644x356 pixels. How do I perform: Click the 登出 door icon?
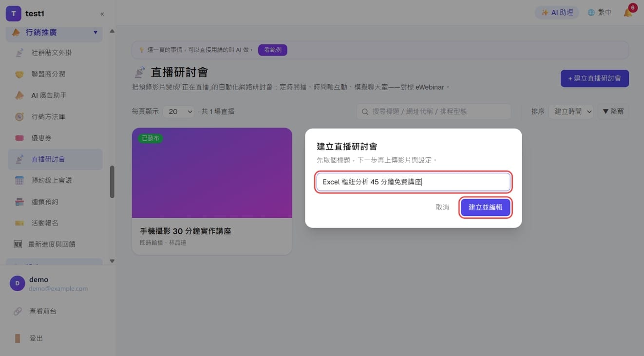tap(18, 338)
